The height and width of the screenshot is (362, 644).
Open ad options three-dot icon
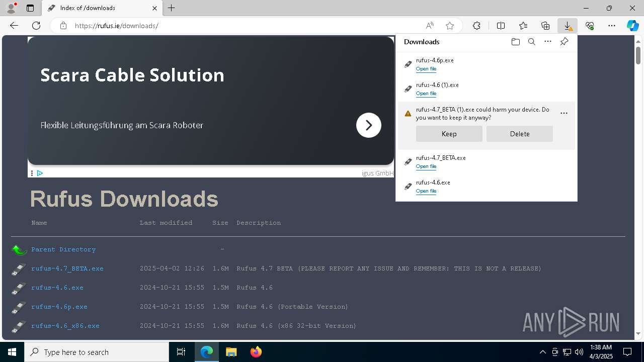click(x=32, y=173)
